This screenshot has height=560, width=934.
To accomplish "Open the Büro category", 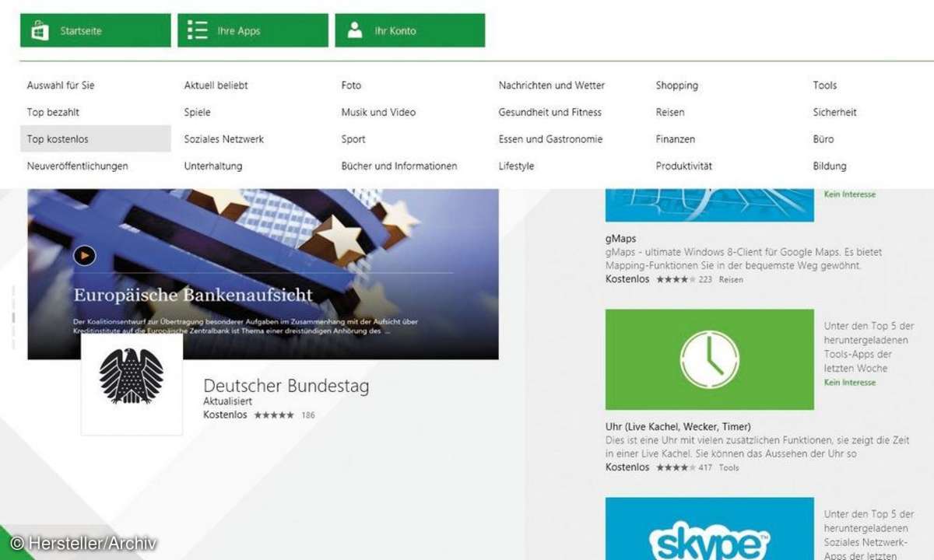I will 823,139.
